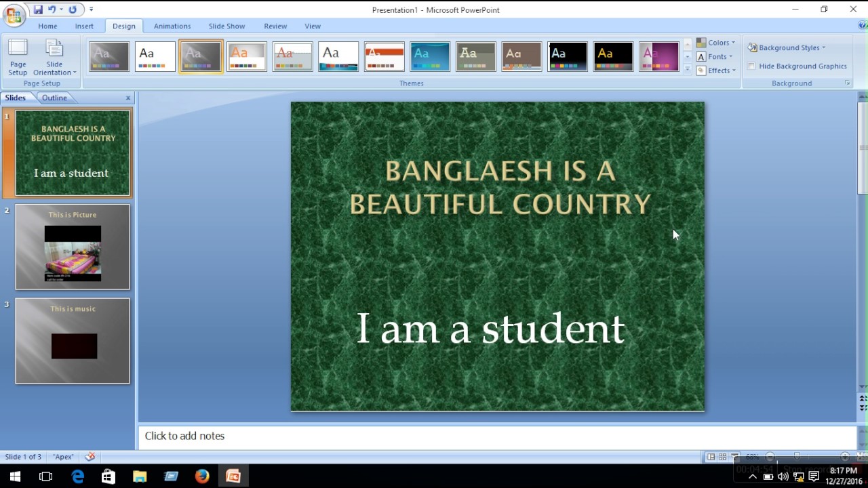868x488 pixels.
Task: Open the Undo history dropdown arrow
Action: tap(61, 9)
